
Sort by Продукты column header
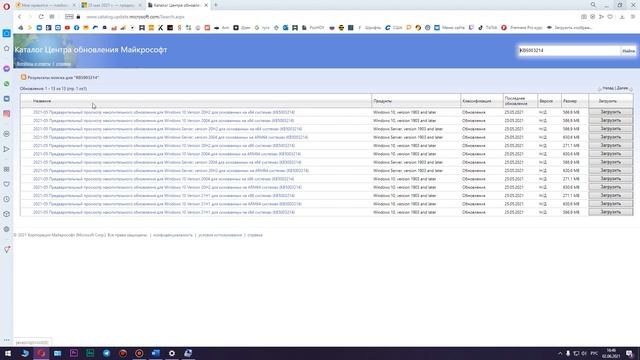point(382,101)
